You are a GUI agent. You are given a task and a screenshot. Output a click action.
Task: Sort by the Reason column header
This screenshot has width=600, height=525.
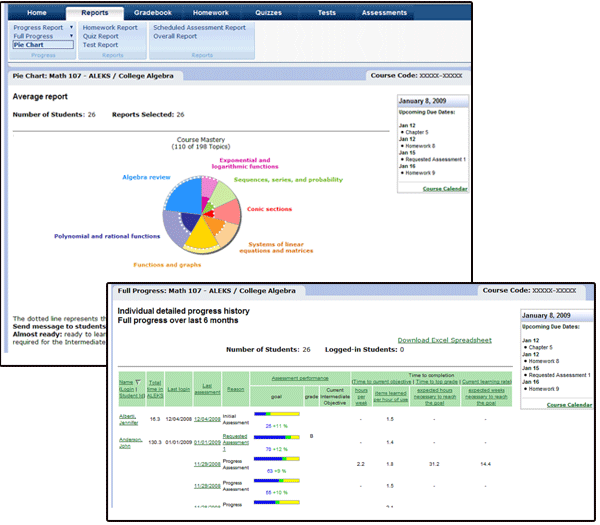click(x=235, y=389)
